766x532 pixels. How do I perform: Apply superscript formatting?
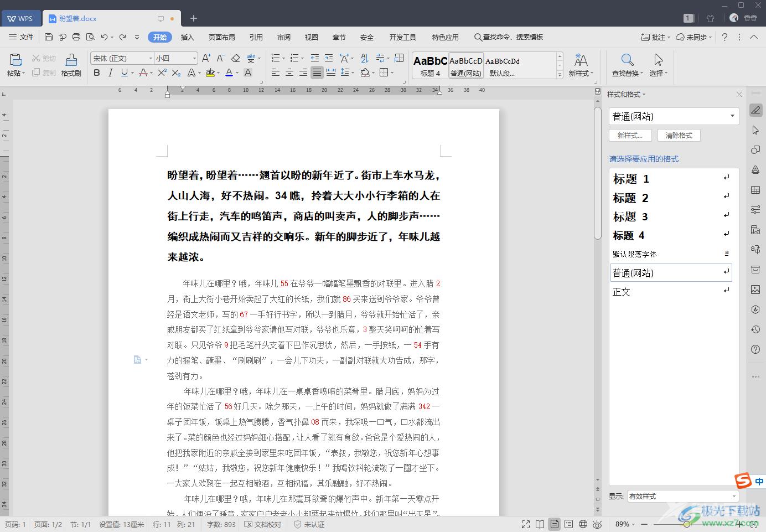[162, 73]
